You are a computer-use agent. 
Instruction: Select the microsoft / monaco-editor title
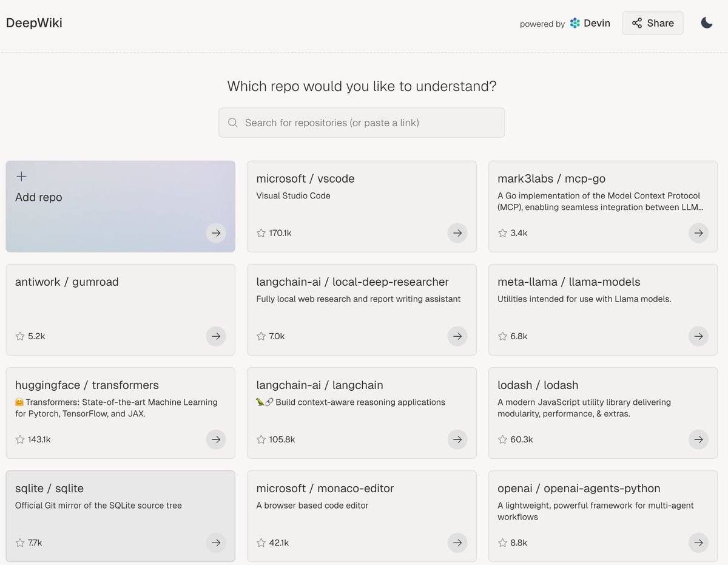tap(325, 488)
